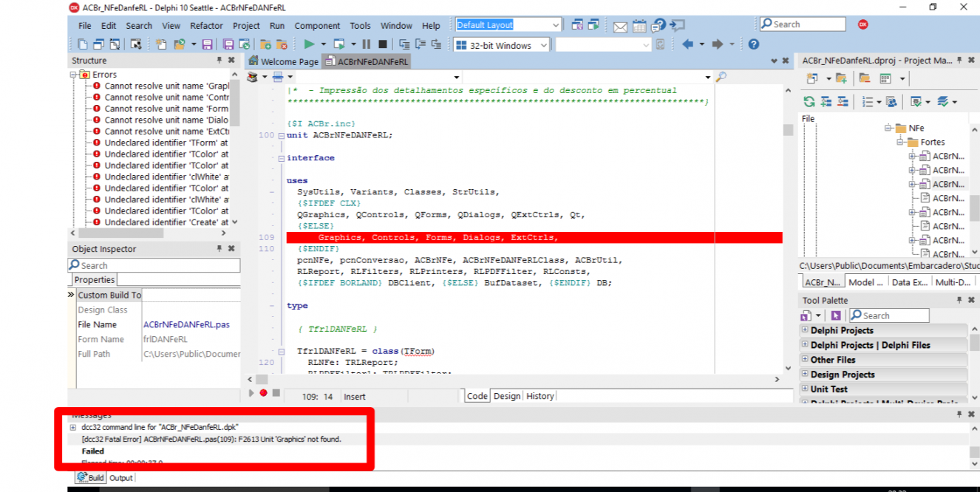
Task: Click the editor magnifier search icon
Action: (721, 77)
